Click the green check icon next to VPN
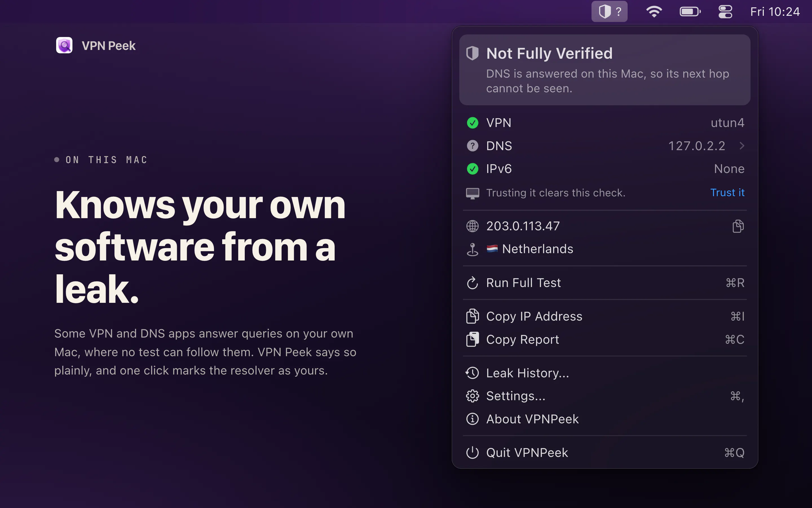This screenshot has height=508, width=812. point(473,123)
